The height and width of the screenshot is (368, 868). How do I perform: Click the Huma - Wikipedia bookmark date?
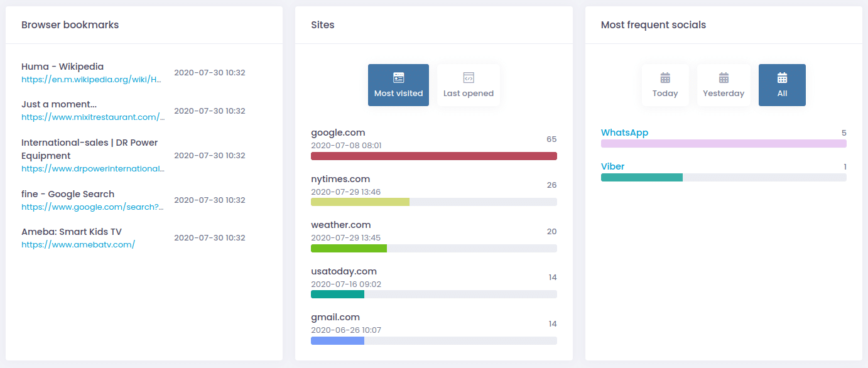[x=210, y=73]
